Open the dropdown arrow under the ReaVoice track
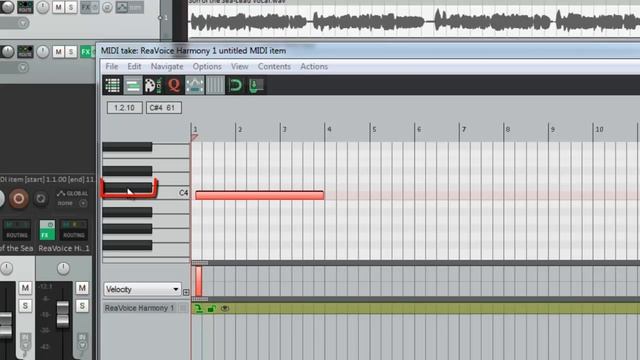The image size is (640, 360). click(x=23, y=67)
